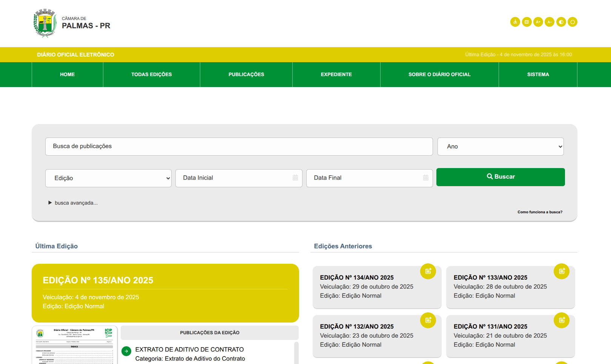
Task: Click PUBLICAÇÕES DA EDIÇÃO header
Action: [210, 333]
